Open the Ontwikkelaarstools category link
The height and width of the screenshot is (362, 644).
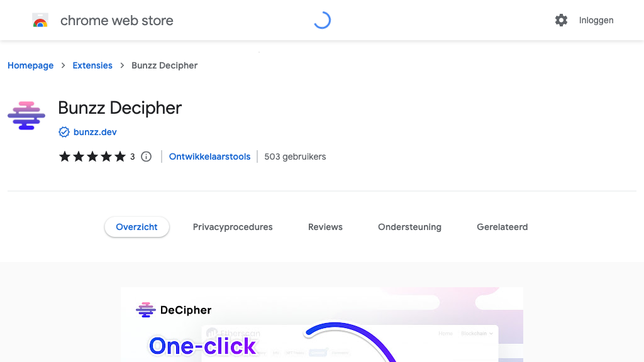209,156
